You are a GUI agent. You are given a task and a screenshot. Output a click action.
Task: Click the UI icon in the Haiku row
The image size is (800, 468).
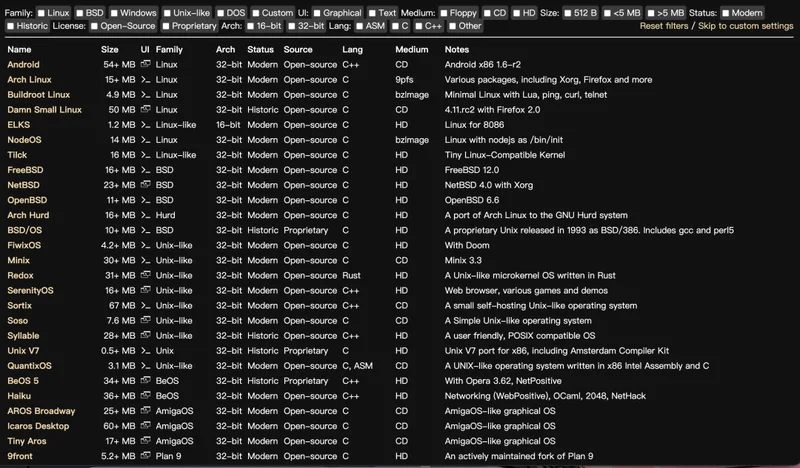pos(145,396)
